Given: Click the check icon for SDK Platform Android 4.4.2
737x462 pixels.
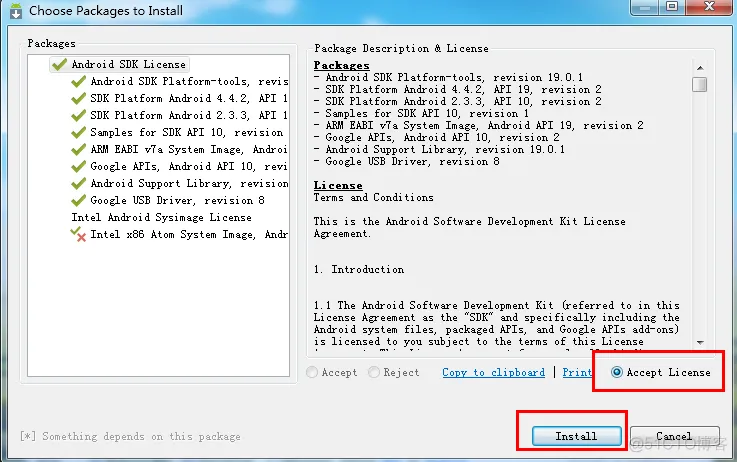Looking at the screenshot, I should click(78, 98).
